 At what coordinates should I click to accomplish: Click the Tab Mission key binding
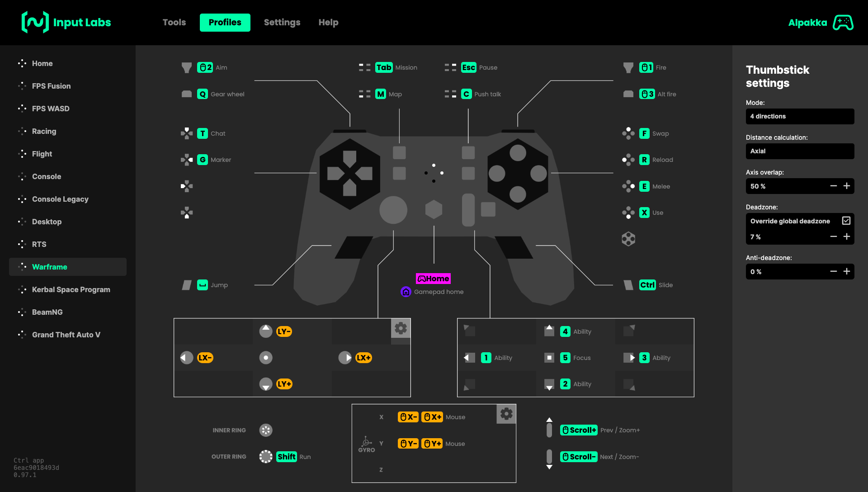pyautogui.click(x=384, y=67)
